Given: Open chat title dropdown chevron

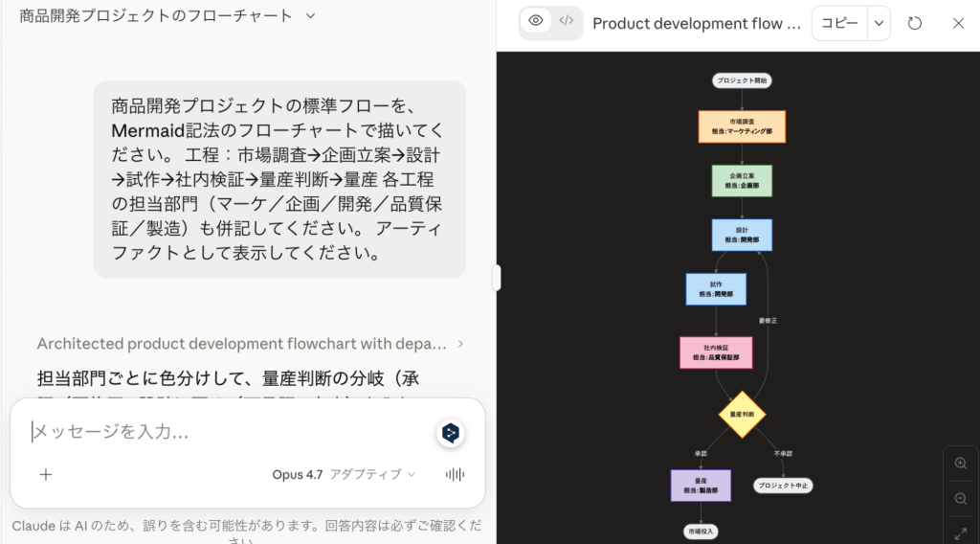Looking at the screenshot, I should 311,15.
